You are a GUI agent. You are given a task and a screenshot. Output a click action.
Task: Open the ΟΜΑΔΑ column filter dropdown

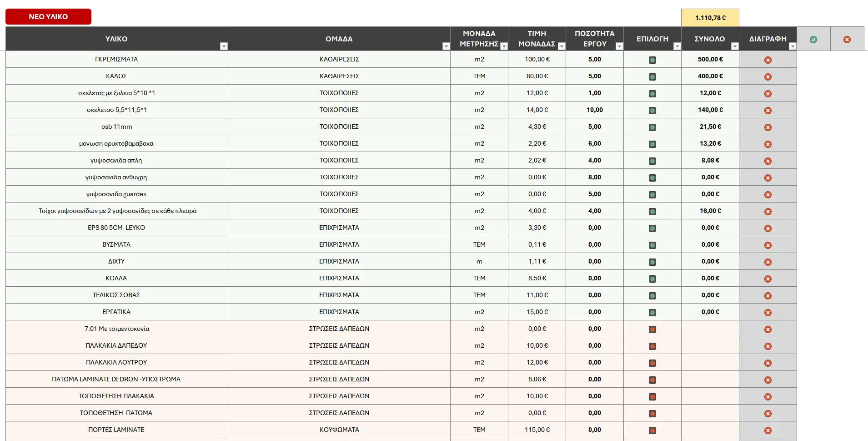click(446, 46)
